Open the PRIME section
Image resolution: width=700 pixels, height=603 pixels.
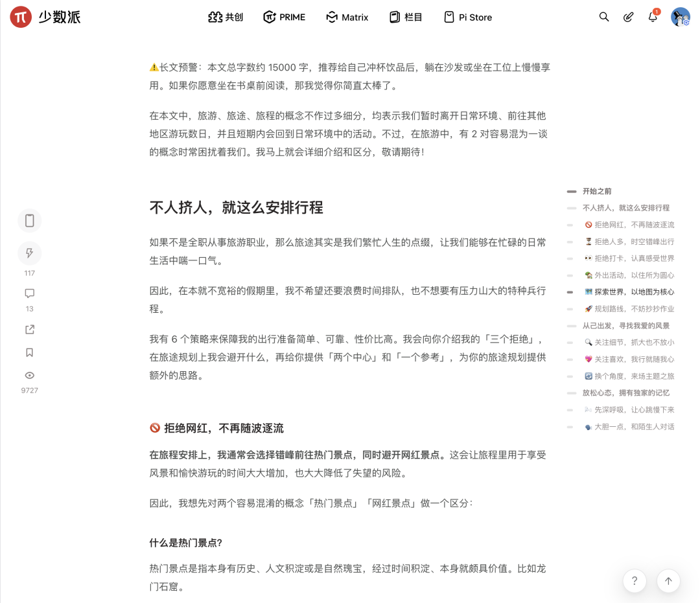(285, 17)
